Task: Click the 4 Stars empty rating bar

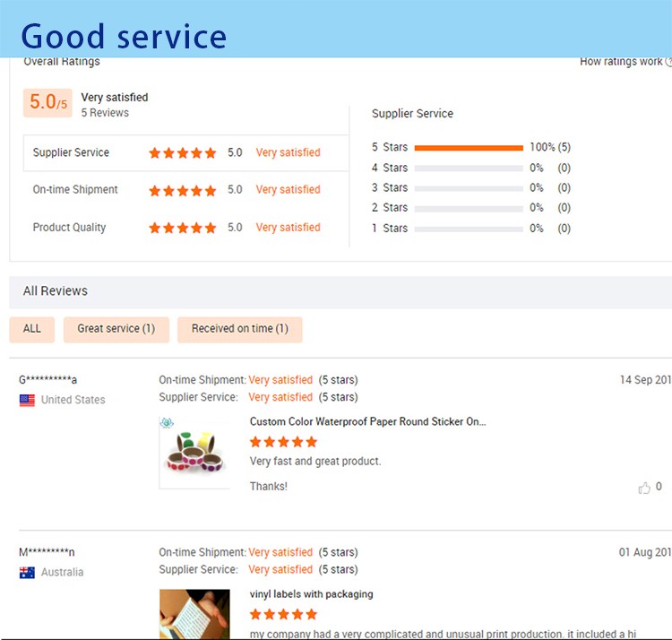Action: coord(469,168)
